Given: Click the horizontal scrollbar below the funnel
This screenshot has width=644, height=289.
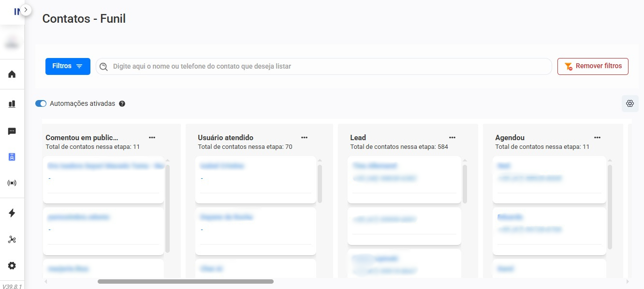Looking at the screenshot, I should pyautogui.click(x=186, y=281).
